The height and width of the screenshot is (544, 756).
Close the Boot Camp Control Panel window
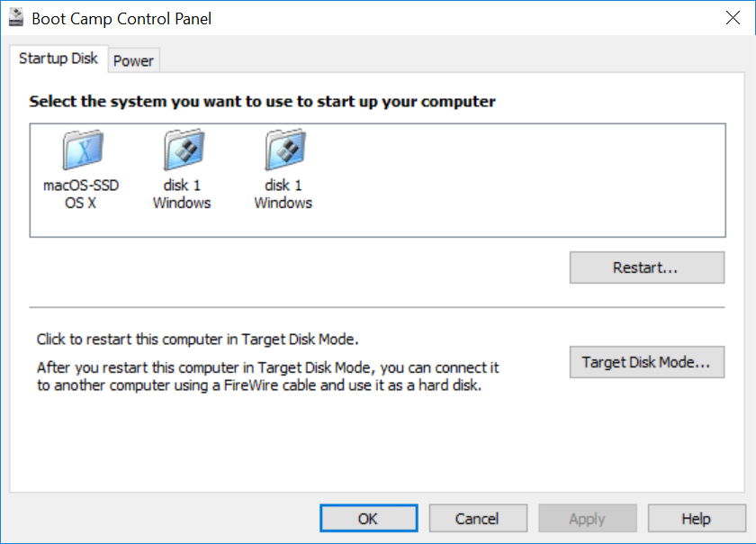(732, 18)
